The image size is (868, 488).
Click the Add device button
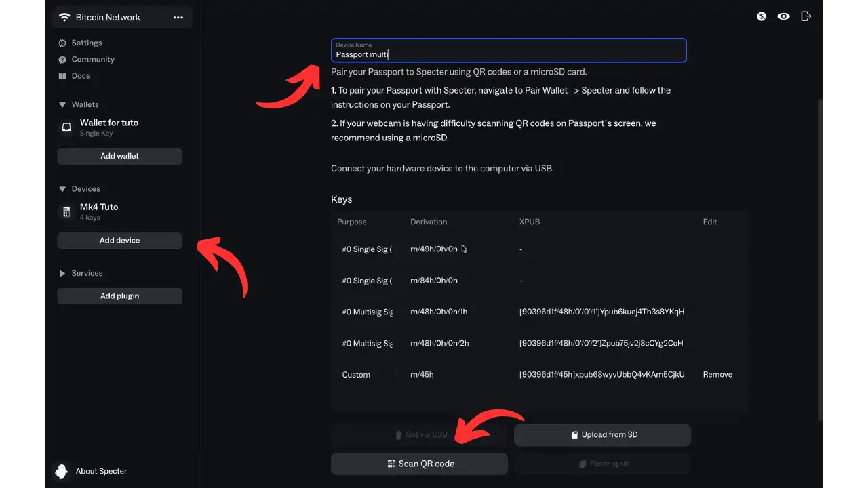[119, 241]
